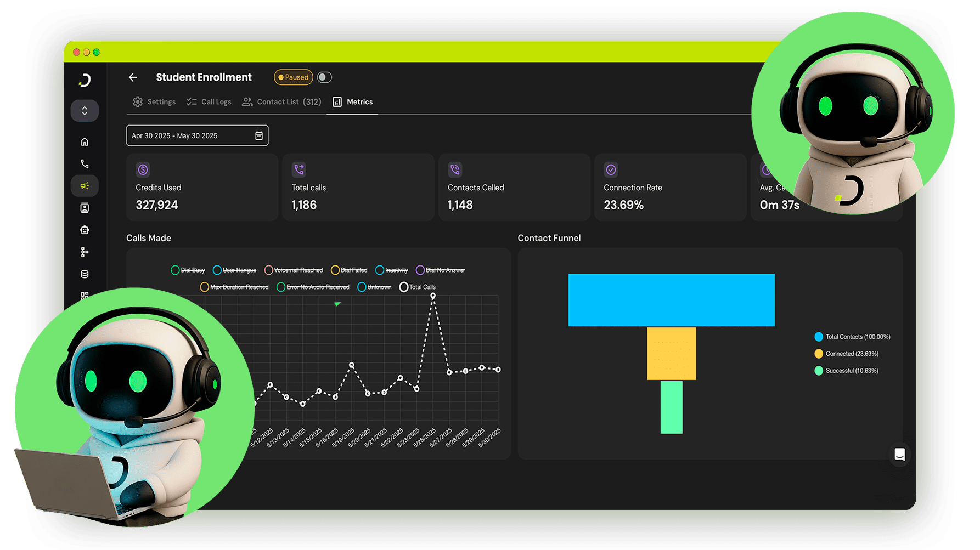Click the workflow tree sidebar icon

(85, 252)
